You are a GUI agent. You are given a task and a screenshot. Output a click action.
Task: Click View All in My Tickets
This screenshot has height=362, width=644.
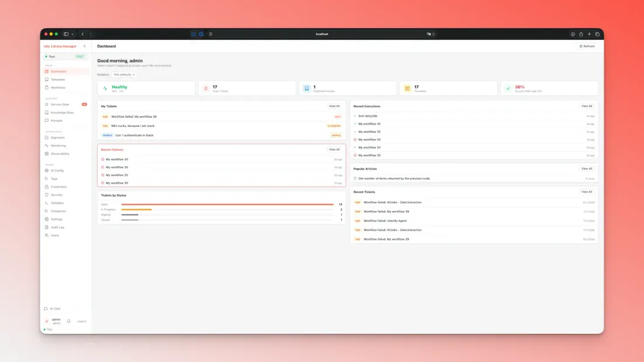(x=334, y=106)
